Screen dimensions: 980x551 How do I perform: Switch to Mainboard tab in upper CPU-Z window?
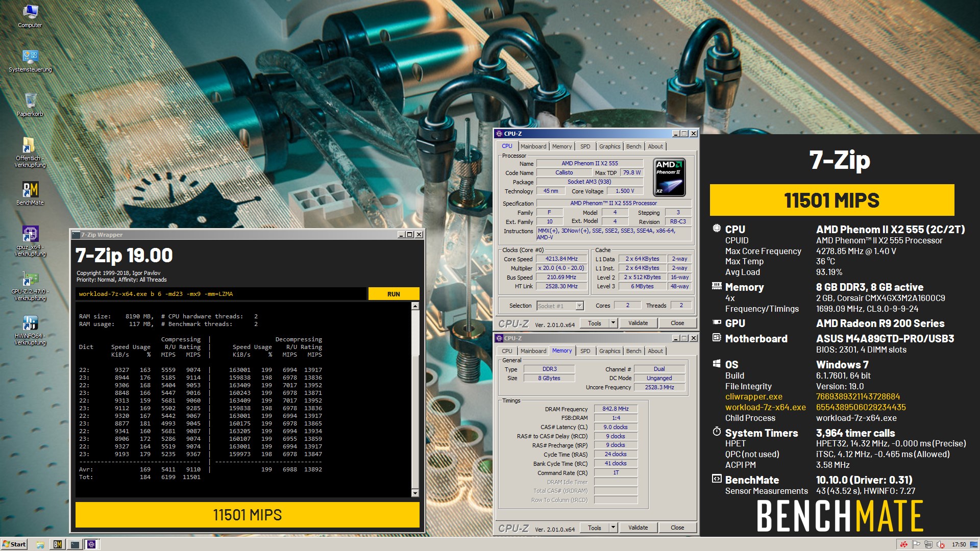533,146
